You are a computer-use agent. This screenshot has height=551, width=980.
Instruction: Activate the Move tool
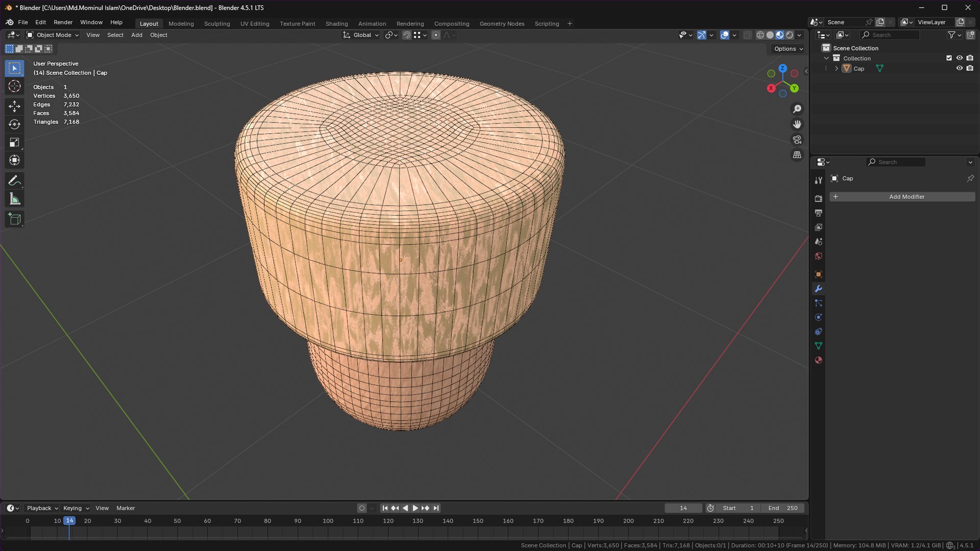[14, 106]
